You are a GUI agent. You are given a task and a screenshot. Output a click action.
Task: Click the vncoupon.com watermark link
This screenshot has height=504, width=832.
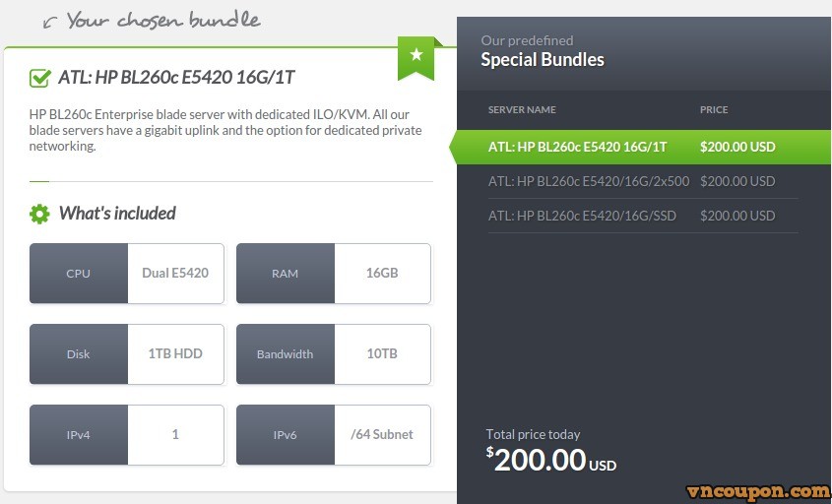click(758, 493)
